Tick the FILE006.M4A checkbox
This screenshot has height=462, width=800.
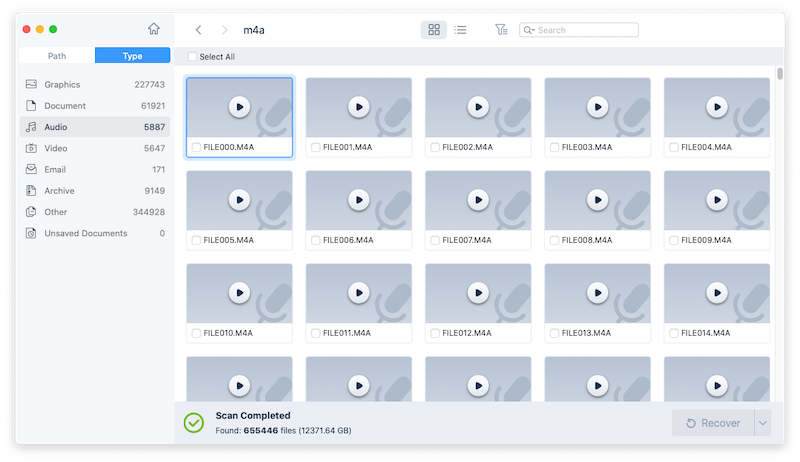(316, 240)
